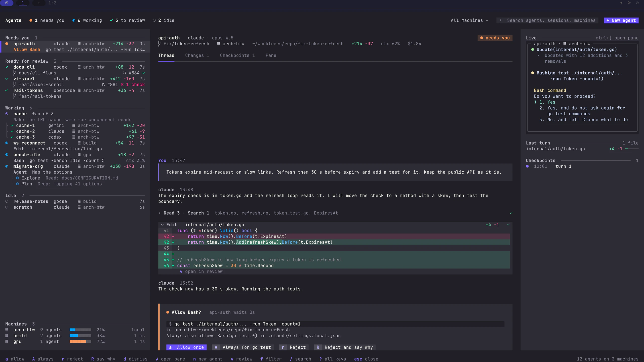
Task: Switch to the Changes tab
Action: (x=197, y=56)
